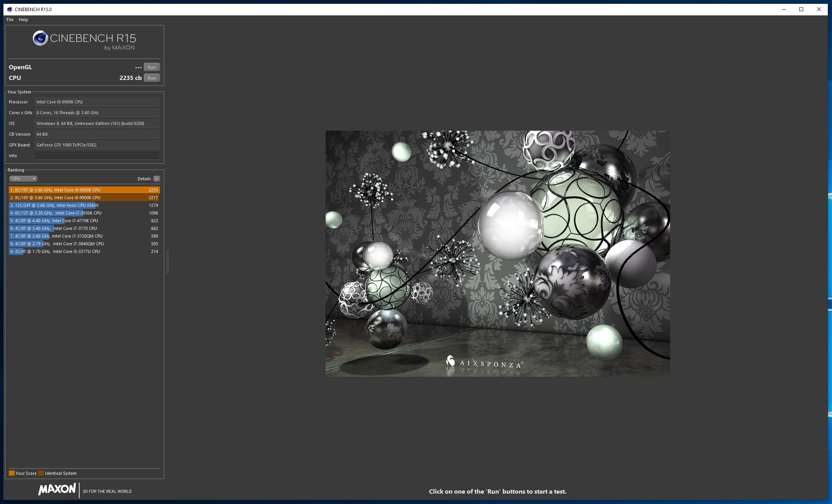Screen dimensions: 832x504
Task: Click the rendered spheres preview image
Action: [498, 253]
